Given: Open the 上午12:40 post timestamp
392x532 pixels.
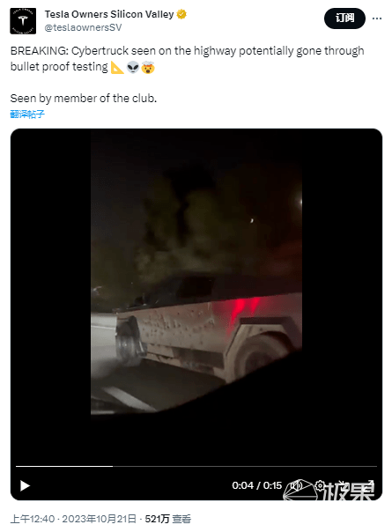Looking at the screenshot, I should click(33, 519).
